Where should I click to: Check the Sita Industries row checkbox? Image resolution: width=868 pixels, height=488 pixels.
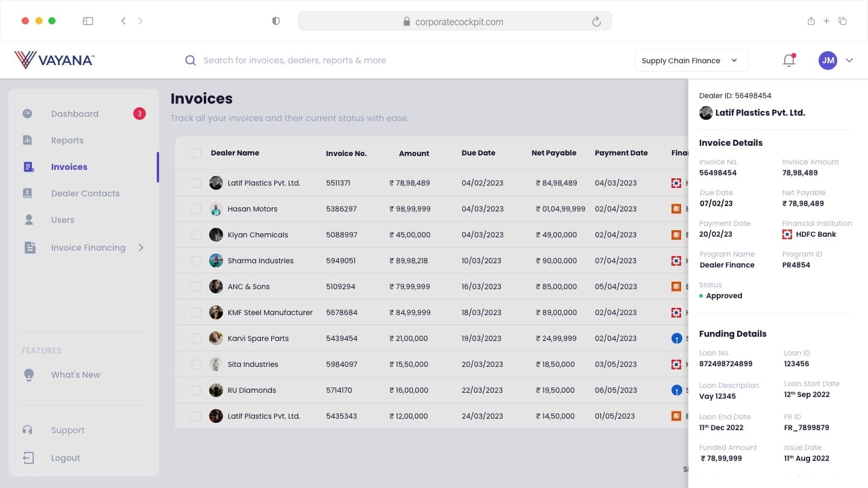pos(197,364)
